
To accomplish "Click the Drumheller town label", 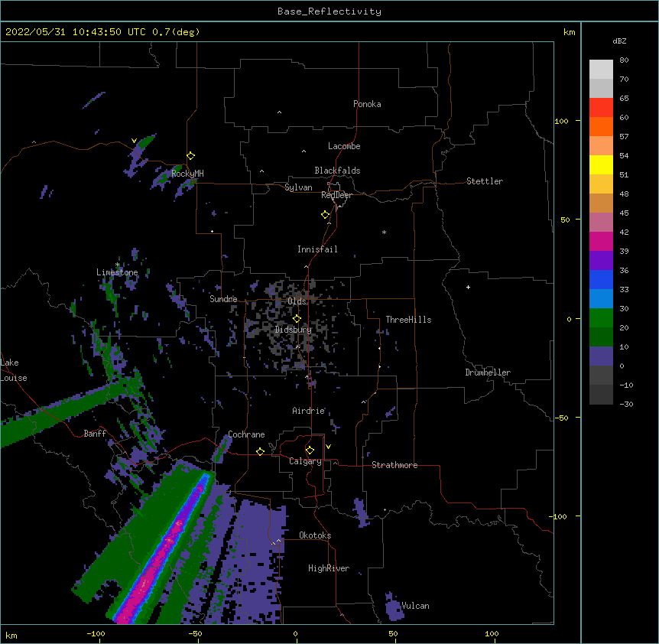I will [488, 372].
